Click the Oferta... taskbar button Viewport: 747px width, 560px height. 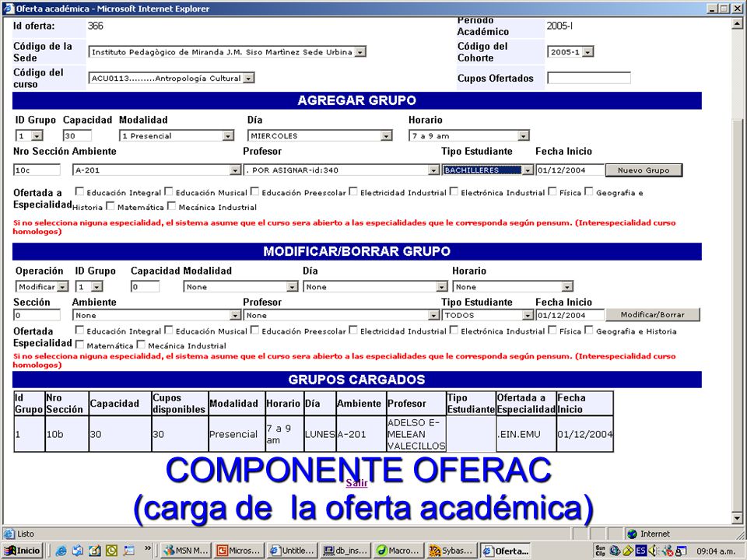click(x=506, y=551)
